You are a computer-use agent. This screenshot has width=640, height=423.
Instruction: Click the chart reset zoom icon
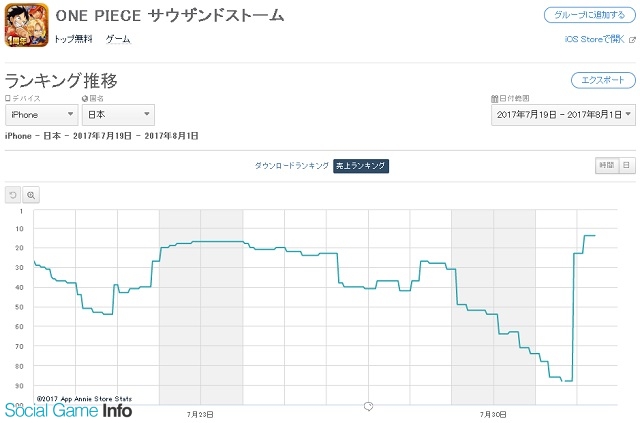[x=13, y=195]
